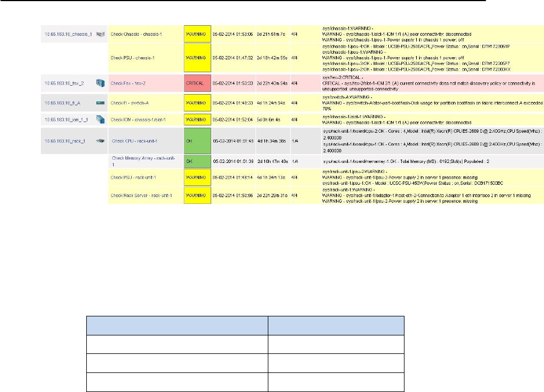
Task: Open the Check IOM - chassis-1/slot-1 service
Action: pyautogui.click(x=138, y=120)
